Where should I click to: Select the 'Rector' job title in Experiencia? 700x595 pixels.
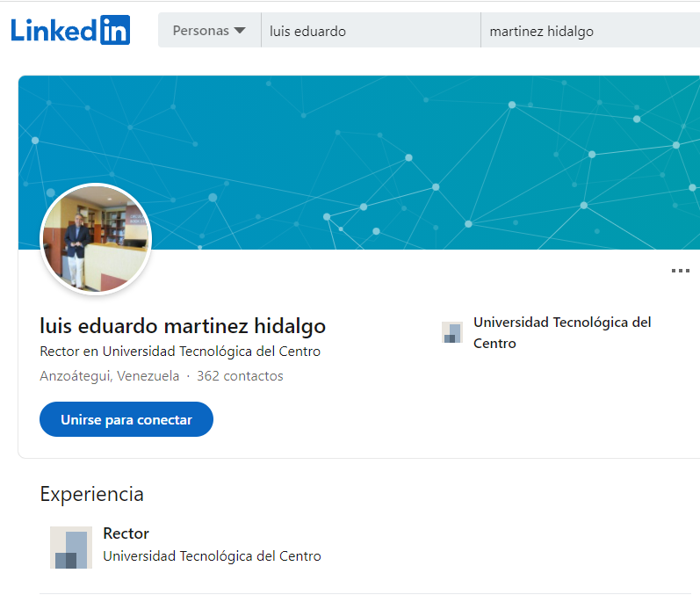[x=126, y=533]
